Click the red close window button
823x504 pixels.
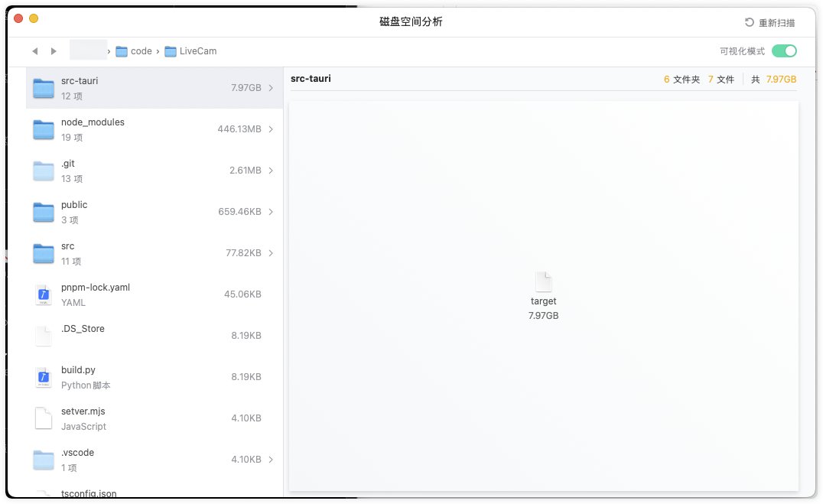18,18
